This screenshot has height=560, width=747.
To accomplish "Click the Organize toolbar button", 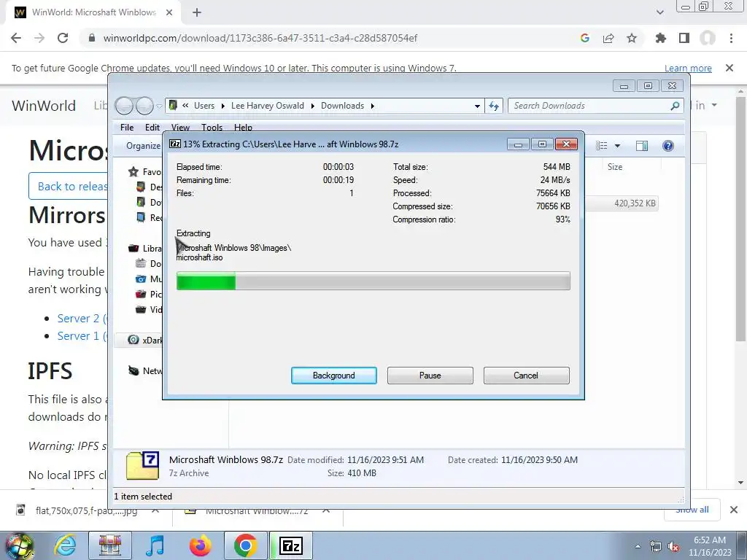I will coord(144,146).
